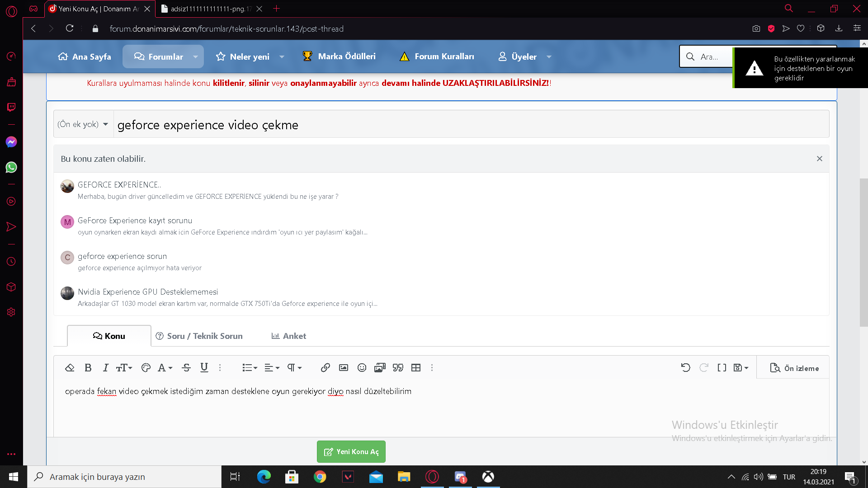
Task: Insert a table in the editor
Action: [416, 368]
